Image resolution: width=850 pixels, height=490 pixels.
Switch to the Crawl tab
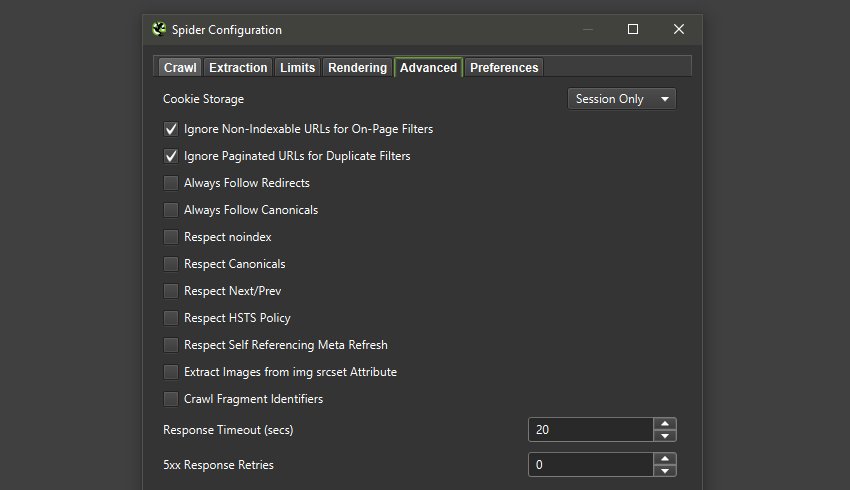pyautogui.click(x=180, y=68)
